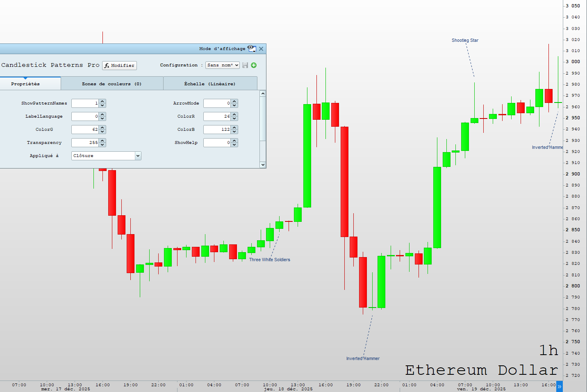Screen dimensions: 587x392
Task: Click the blue double-arrow at chart's bottom right
Action: tap(559, 386)
